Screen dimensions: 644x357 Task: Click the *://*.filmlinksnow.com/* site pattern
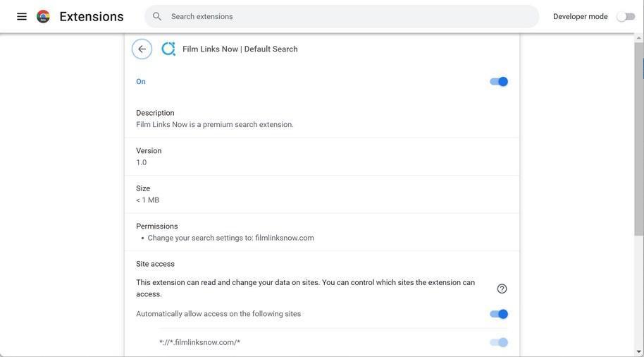click(x=199, y=342)
